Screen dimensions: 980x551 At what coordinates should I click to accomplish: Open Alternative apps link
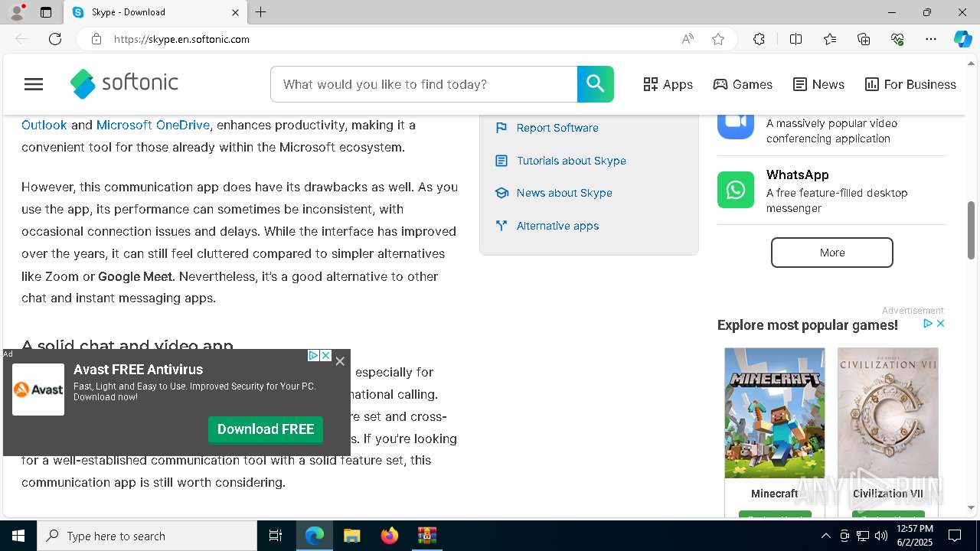click(557, 226)
